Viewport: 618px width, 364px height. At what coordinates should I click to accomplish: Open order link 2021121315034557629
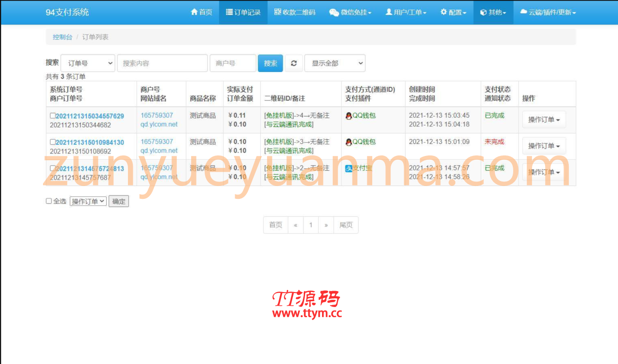point(90,116)
